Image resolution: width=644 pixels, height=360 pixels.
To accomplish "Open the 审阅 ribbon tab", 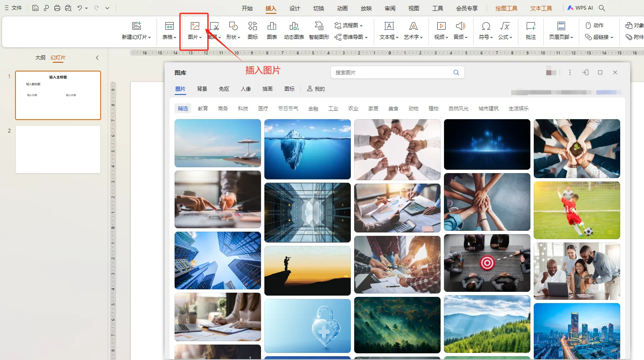I will pyautogui.click(x=390, y=8).
